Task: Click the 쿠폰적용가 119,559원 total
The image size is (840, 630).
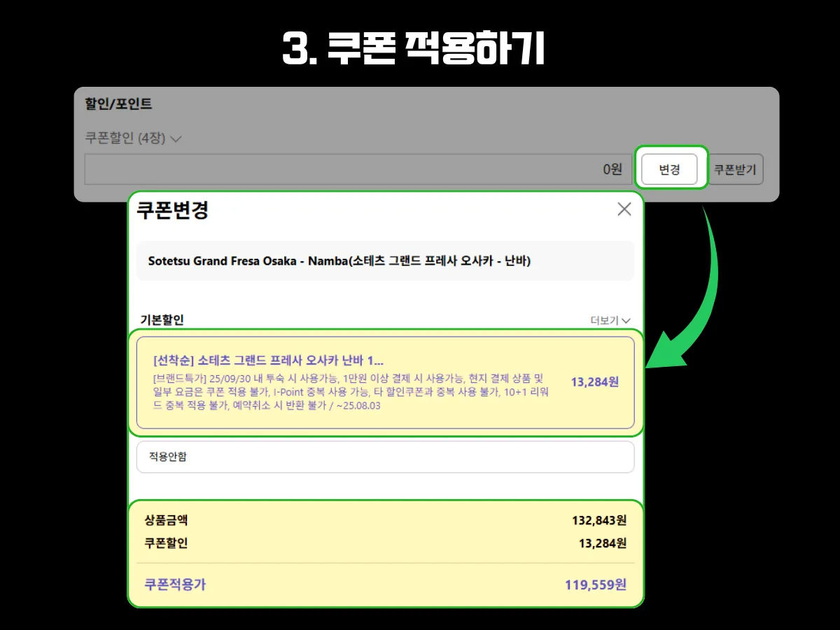Action: (596, 585)
